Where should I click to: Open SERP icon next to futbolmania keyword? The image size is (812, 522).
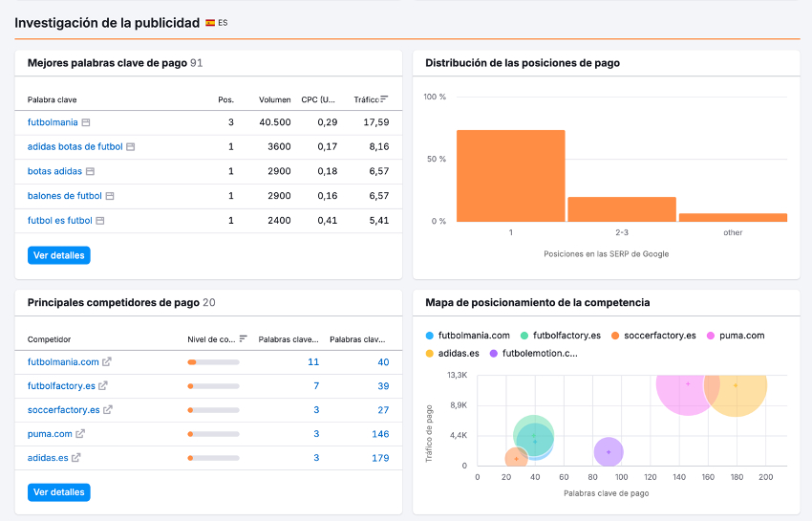coord(86,123)
